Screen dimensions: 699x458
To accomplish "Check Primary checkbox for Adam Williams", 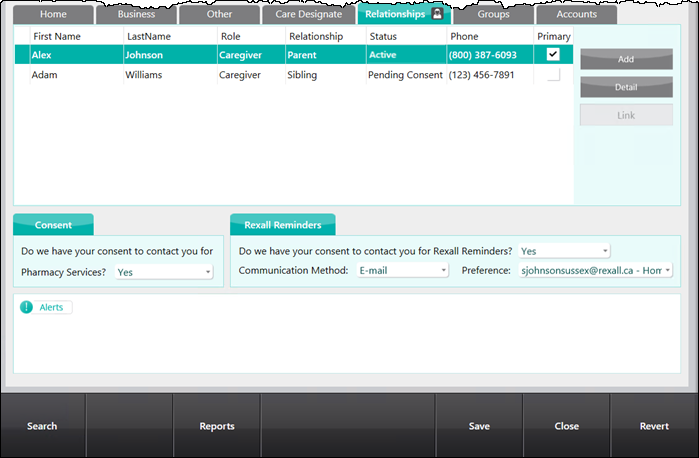I will tap(553, 75).
